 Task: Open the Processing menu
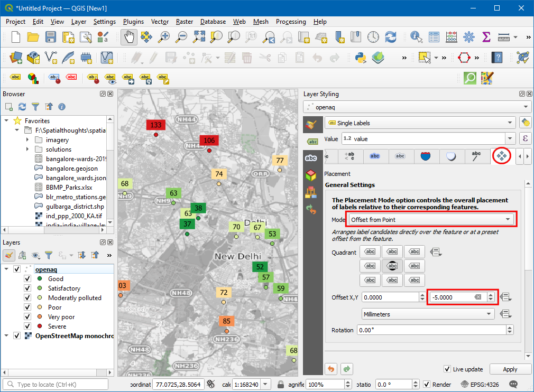point(291,22)
